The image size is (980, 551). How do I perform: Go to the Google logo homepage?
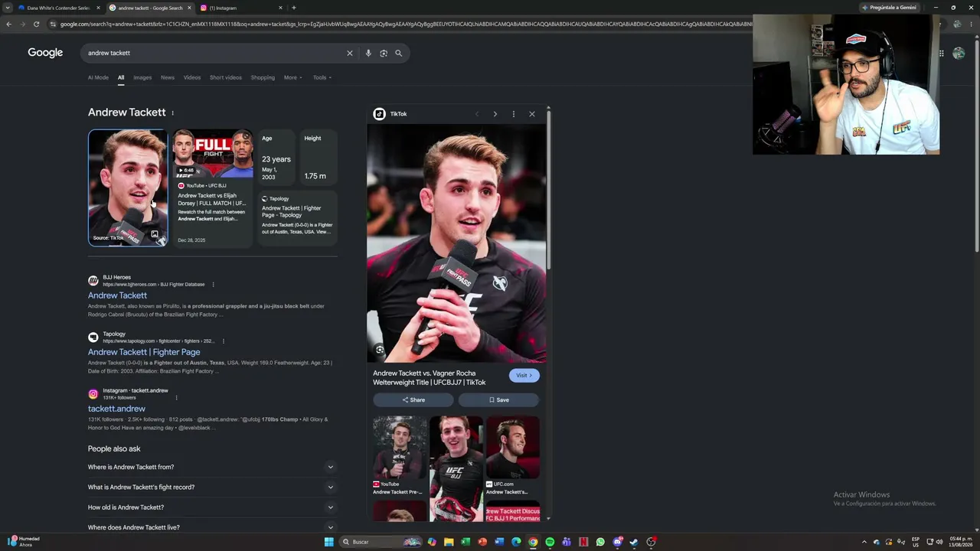coord(45,53)
